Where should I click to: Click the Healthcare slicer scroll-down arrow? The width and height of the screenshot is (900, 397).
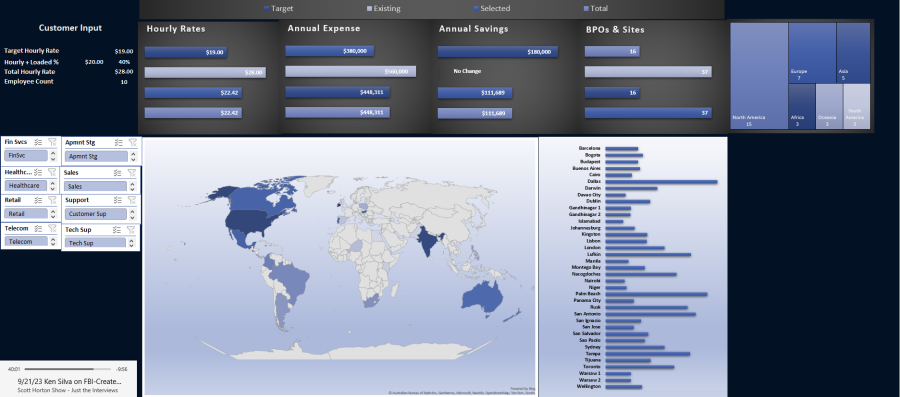tap(53, 189)
